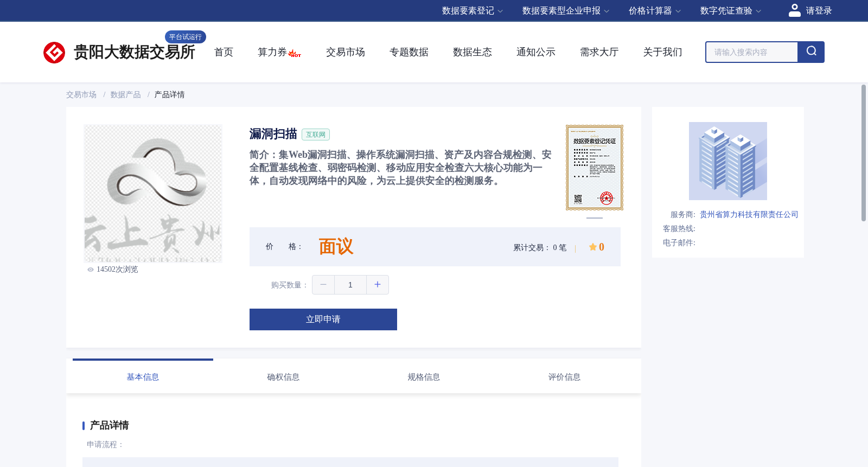Click the 数据产品 breadcrumb link
The height and width of the screenshot is (467, 868).
coord(126,95)
